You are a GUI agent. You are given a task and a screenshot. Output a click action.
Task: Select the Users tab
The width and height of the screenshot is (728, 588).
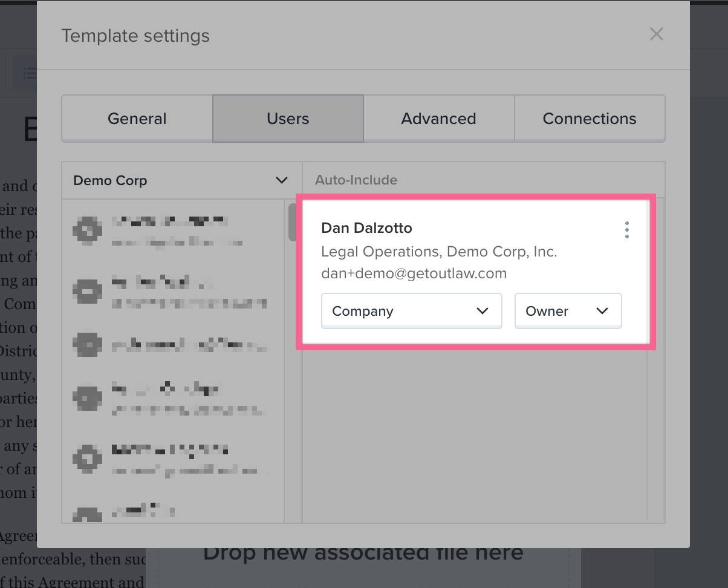(288, 119)
